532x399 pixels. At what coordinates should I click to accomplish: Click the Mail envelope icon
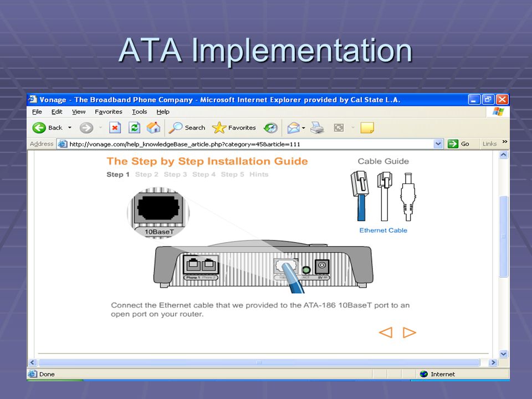tap(294, 128)
